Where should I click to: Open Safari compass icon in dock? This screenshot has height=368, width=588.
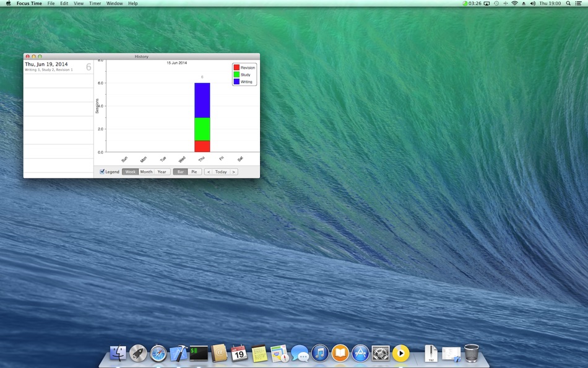click(158, 353)
